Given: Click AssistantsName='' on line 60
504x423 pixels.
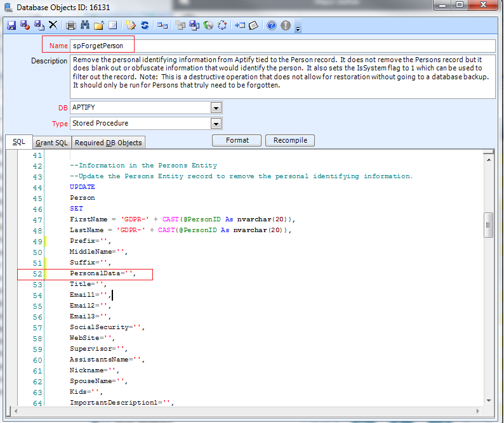Looking at the screenshot, I should (x=107, y=360).
